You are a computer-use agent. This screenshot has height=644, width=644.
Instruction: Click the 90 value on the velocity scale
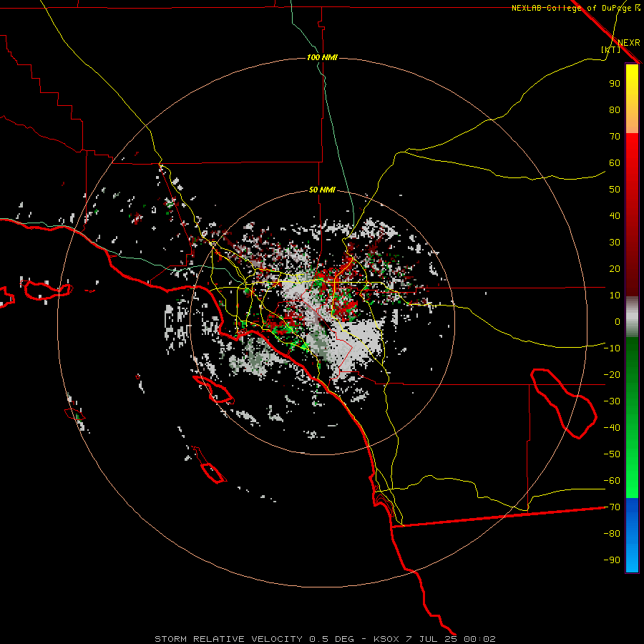point(615,84)
